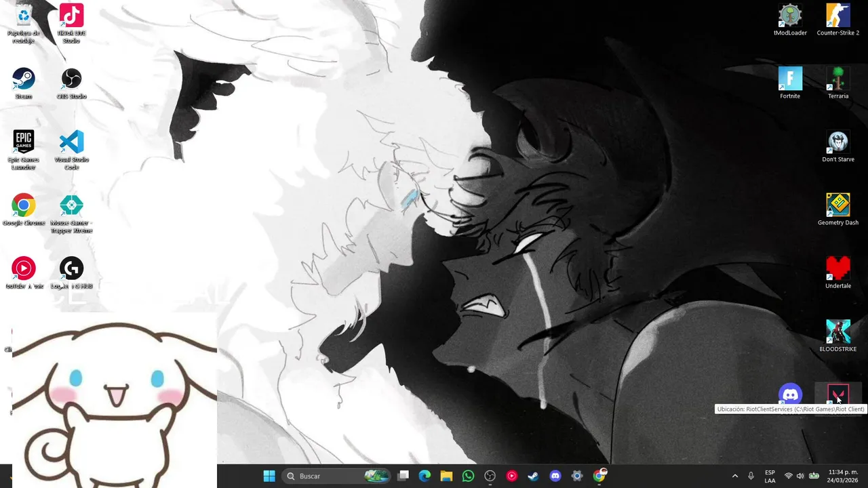Open YouTube Music from the taskbar
The image size is (868, 488).
[x=512, y=476]
